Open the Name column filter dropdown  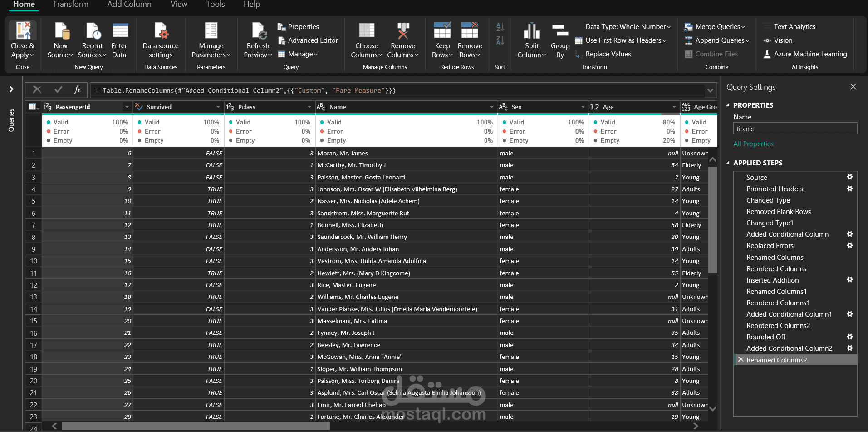point(492,107)
